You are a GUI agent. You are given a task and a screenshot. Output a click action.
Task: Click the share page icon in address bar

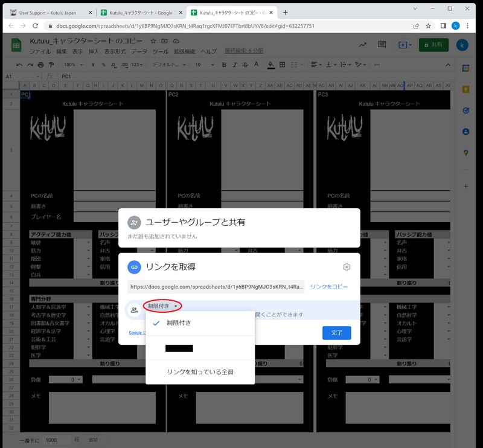click(x=416, y=26)
